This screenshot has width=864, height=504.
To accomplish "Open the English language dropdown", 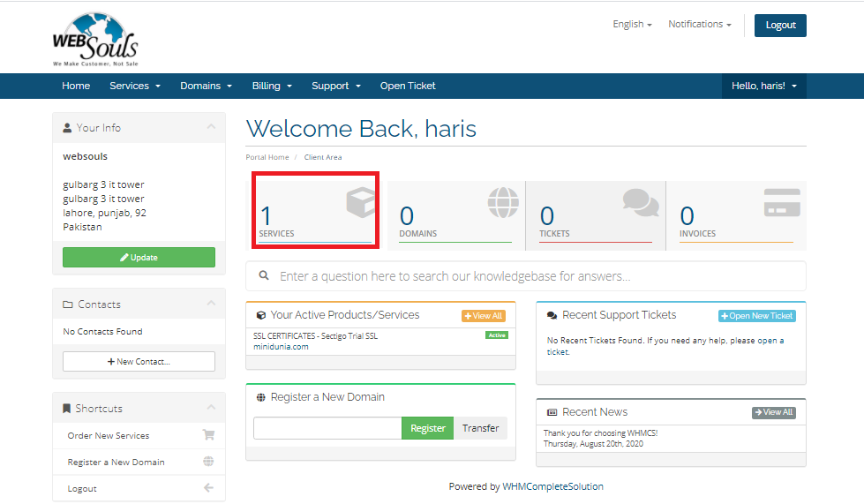I will (x=632, y=25).
